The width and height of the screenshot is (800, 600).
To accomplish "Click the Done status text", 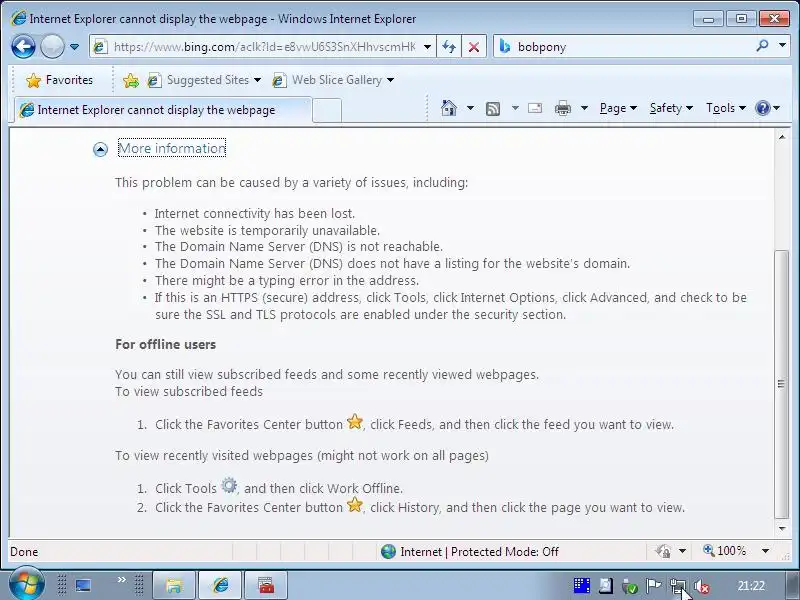I will pyautogui.click(x=24, y=552).
